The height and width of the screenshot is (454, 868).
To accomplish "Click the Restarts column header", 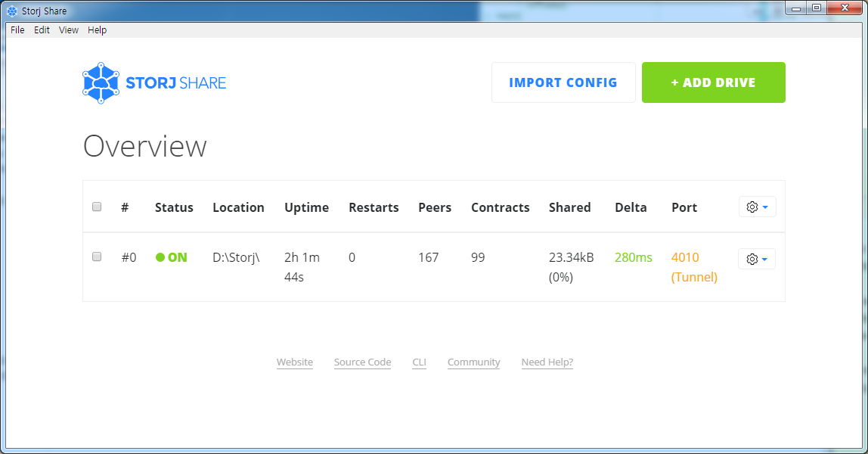I will coord(374,207).
